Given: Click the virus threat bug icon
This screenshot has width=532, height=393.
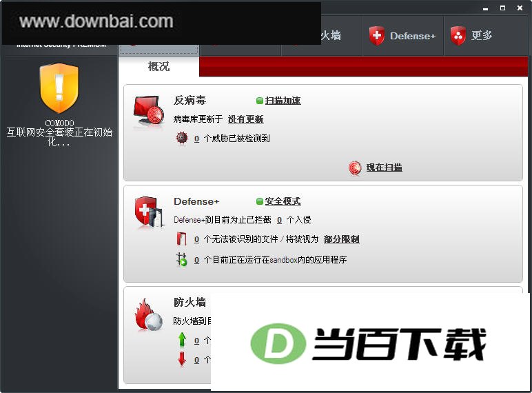Looking at the screenshot, I should point(182,138).
